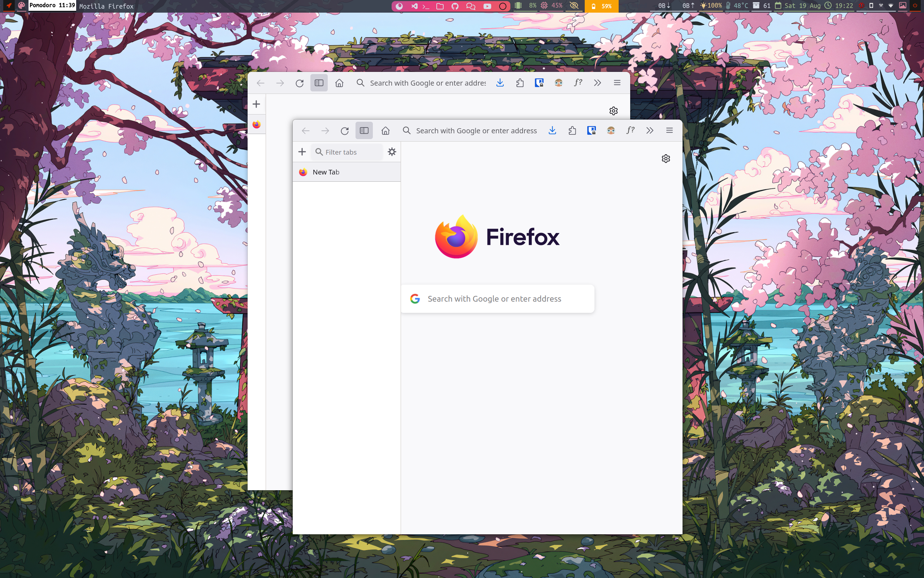Open Extensions menu in front Firefox window
The height and width of the screenshot is (578, 924).
click(572, 131)
